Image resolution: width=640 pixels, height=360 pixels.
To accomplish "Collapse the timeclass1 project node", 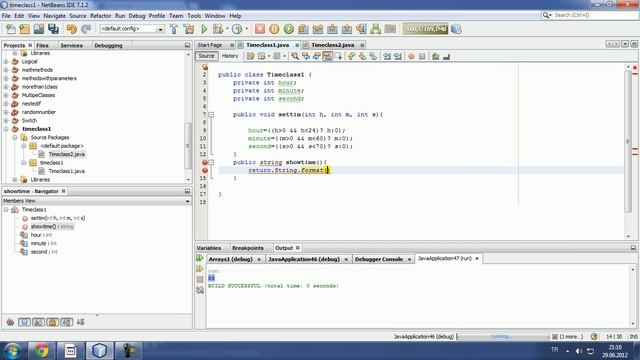I will pyautogui.click(x=6, y=129).
